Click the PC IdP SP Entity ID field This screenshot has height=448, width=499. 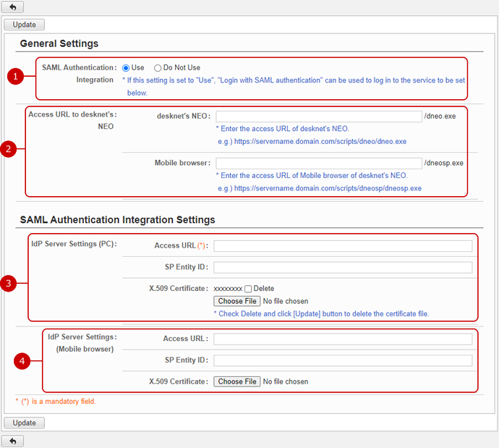pyautogui.click(x=343, y=267)
